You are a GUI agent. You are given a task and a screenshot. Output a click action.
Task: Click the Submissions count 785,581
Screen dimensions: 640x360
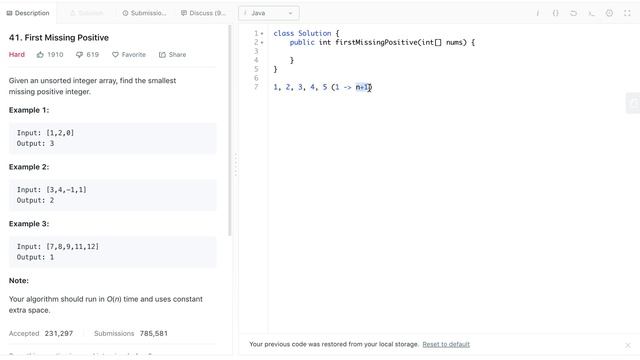(153, 333)
